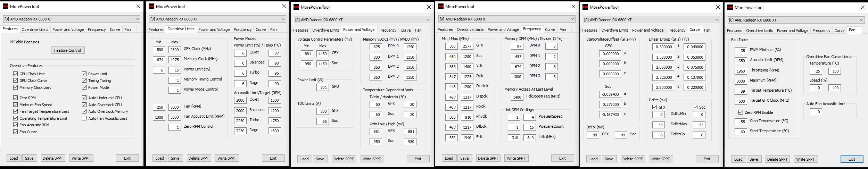The height and width of the screenshot is (169, 868).
Task: Switch to Overdrive Limits tab in Features window
Action: tap(35, 29)
